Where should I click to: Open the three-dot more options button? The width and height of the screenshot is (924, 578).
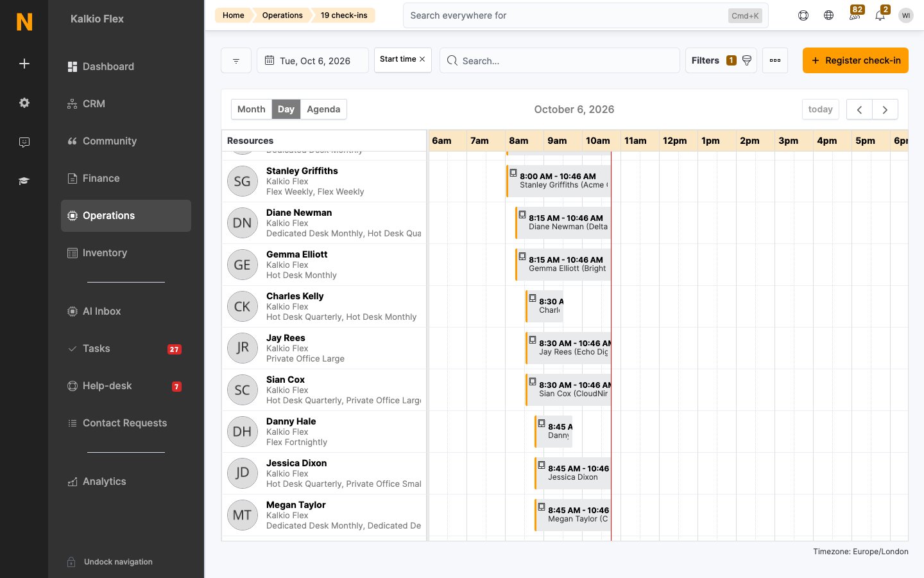(x=775, y=60)
